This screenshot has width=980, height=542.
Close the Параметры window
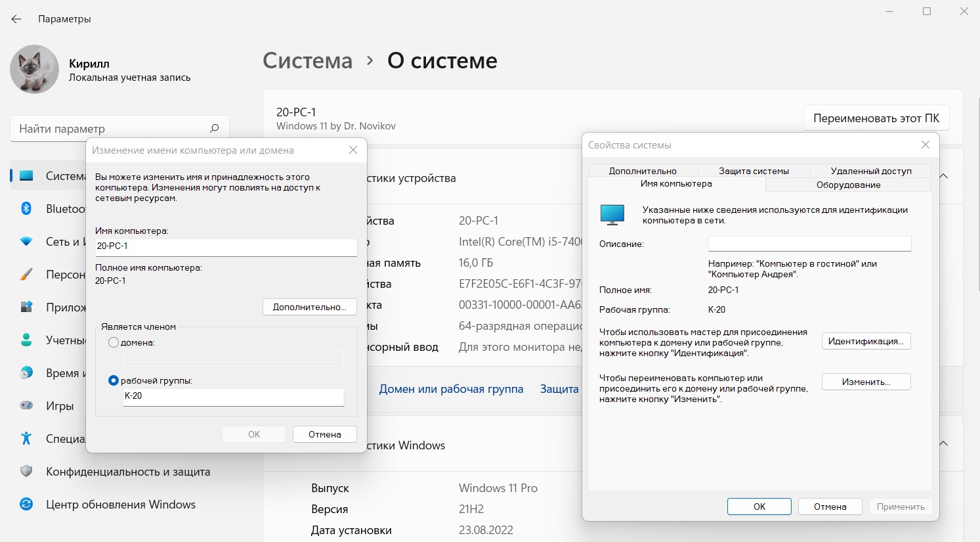pos(964,11)
